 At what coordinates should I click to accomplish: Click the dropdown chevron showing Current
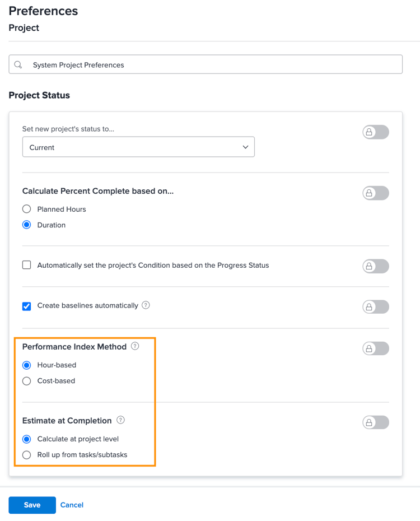[245, 146]
